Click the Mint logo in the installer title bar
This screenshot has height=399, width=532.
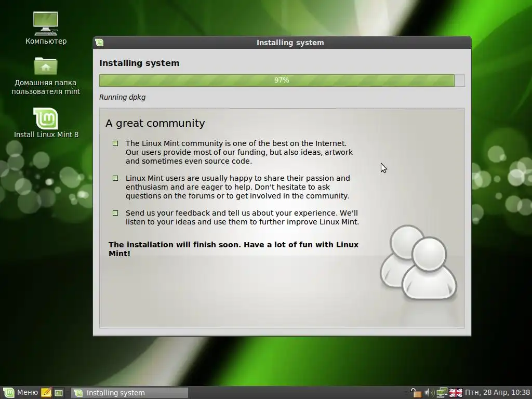point(99,43)
